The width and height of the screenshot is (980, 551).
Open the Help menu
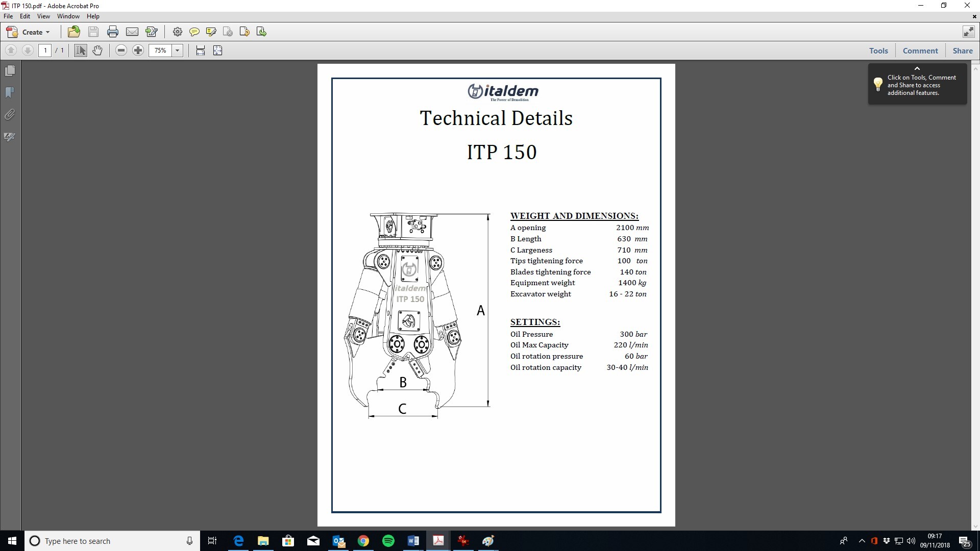[93, 16]
